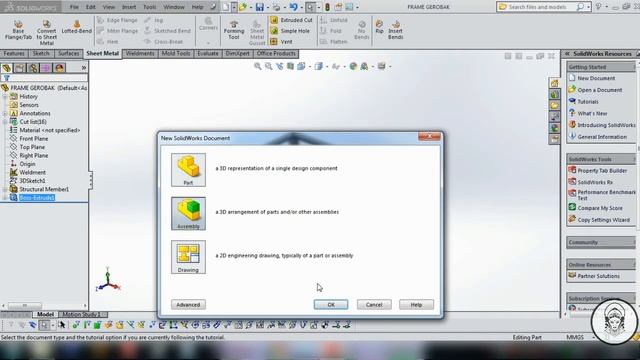Select Convert to Sheet Metal tool
The width and height of the screenshot is (640, 360).
(47, 33)
